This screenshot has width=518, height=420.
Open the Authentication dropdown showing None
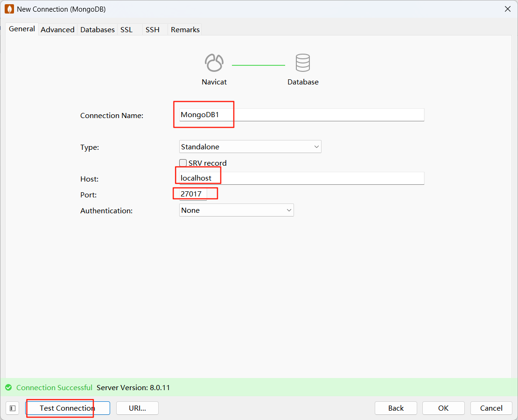coord(236,210)
